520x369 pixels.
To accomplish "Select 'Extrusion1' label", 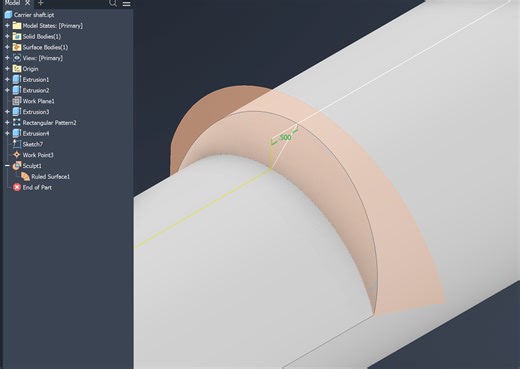I will pyautogui.click(x=36, y=79).
